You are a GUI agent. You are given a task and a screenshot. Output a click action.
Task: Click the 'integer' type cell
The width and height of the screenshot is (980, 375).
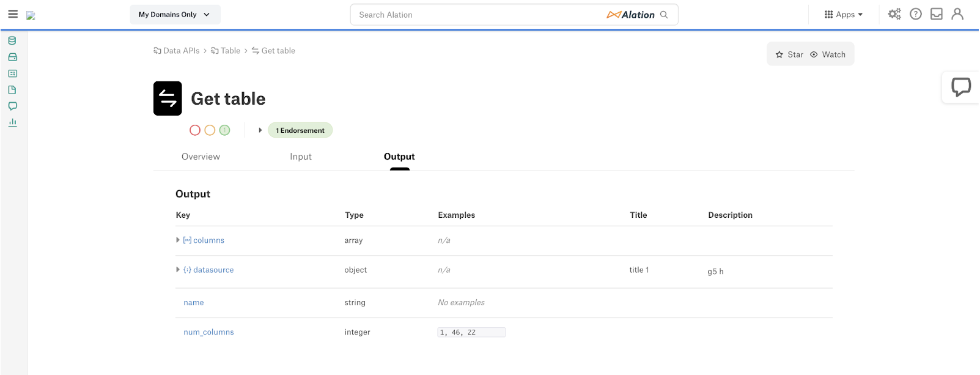pos(357,332)
